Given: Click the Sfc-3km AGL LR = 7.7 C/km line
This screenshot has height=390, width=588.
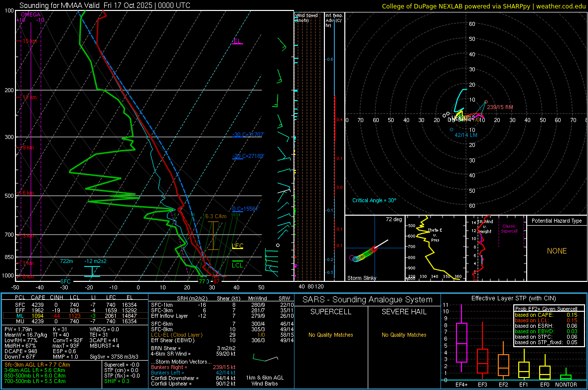Looking at the screenshot, I should click(37, 365).
